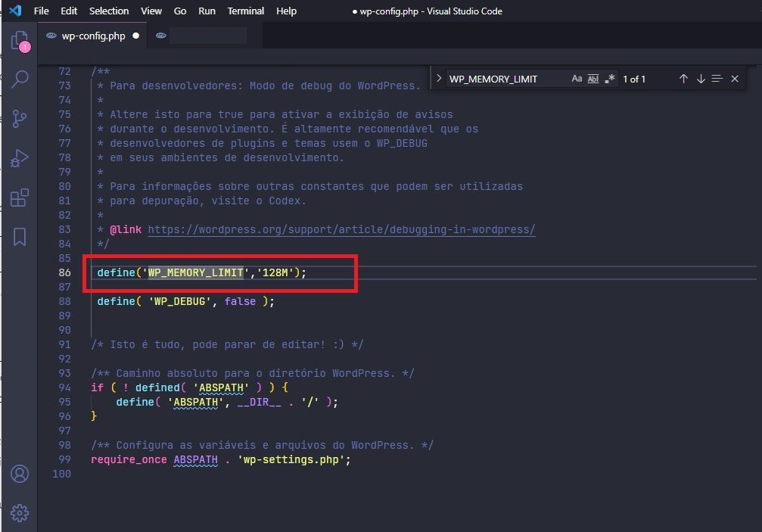Click unsaved dot on wp-config.php tab
The image size is (762, 532).
pos(136,36)
